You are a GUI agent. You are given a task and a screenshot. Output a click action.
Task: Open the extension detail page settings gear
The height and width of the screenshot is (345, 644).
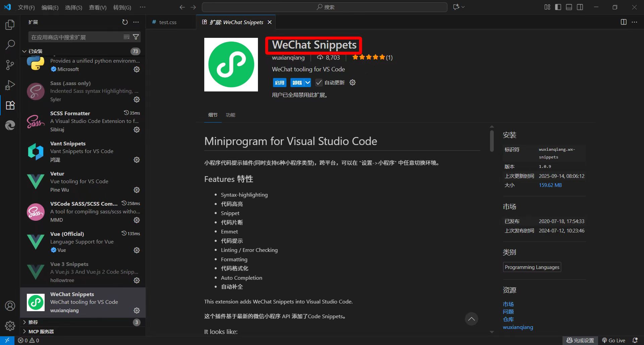coord(353,82)
